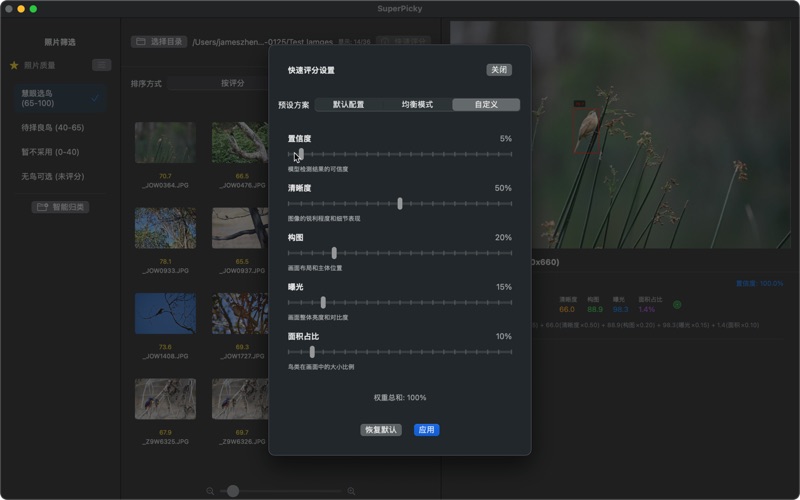Click the zoom-in magnifier icon
Image resolution: width=800 pixels, height=500 pixels.
tap(351, 491)
